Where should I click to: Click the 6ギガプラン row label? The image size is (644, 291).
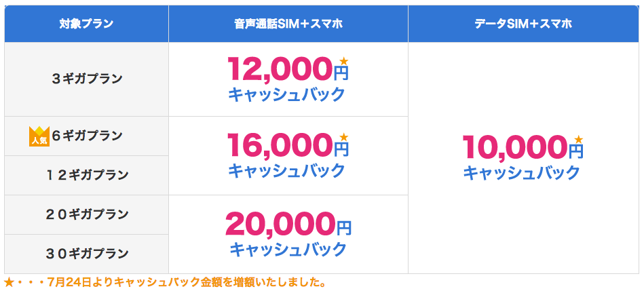point(87,136)
